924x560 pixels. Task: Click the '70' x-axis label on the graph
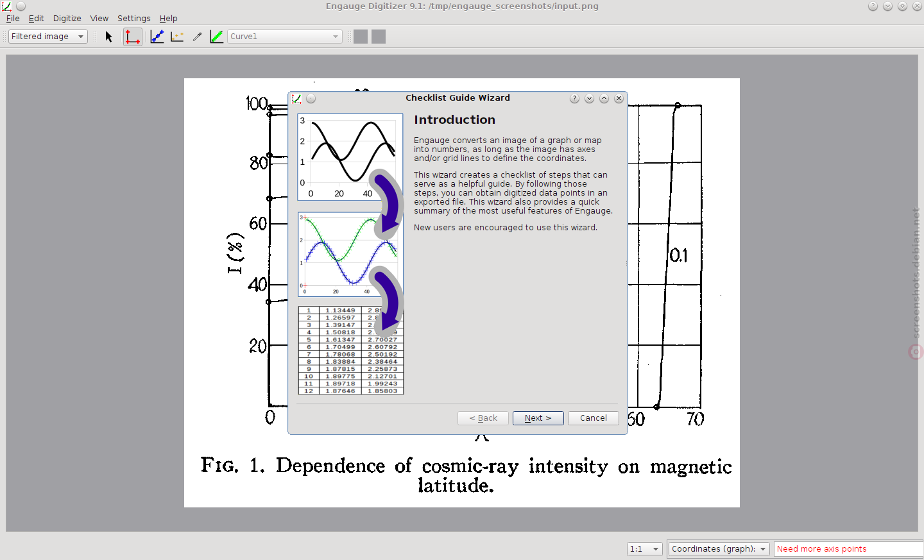(696, 420)
